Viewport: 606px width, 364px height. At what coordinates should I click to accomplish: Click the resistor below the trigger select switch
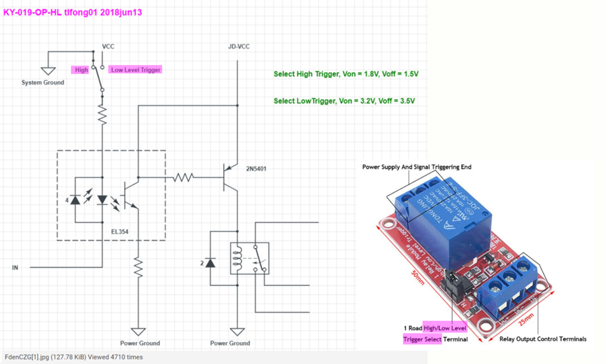coord(102,115)
